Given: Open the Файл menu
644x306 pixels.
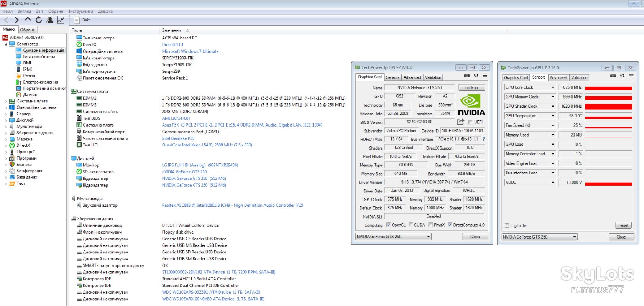Looking at the screenshot, I should pyautogui.click(x=8, y=11).
